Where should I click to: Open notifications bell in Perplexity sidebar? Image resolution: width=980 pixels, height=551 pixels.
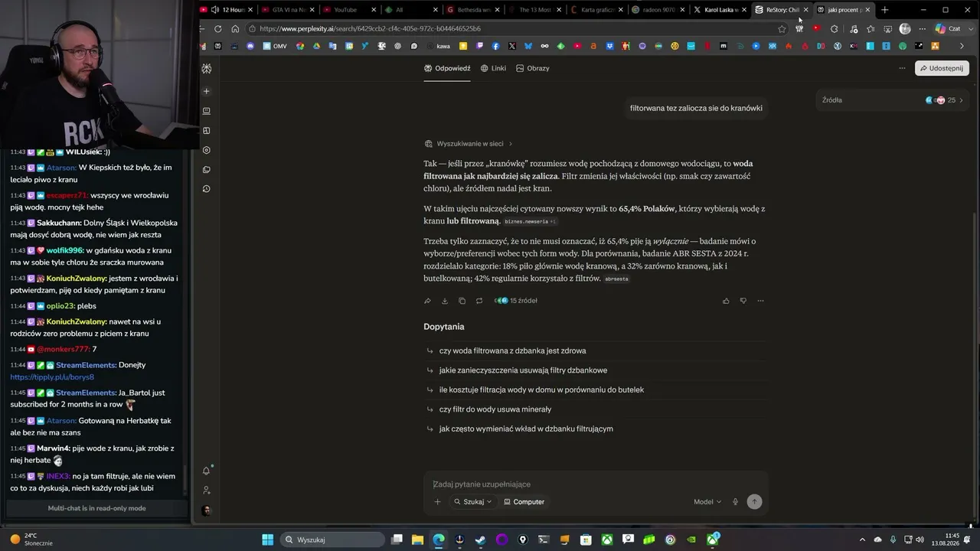(206, 471)
